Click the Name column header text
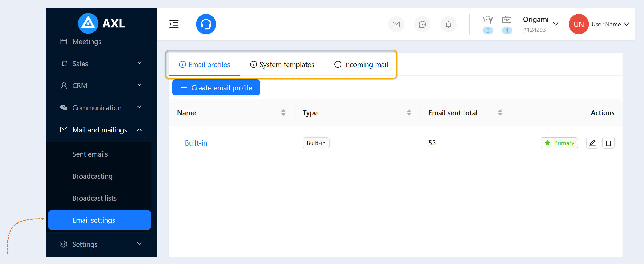The width and height of the screenshot is (644, 264). point(186,113)
